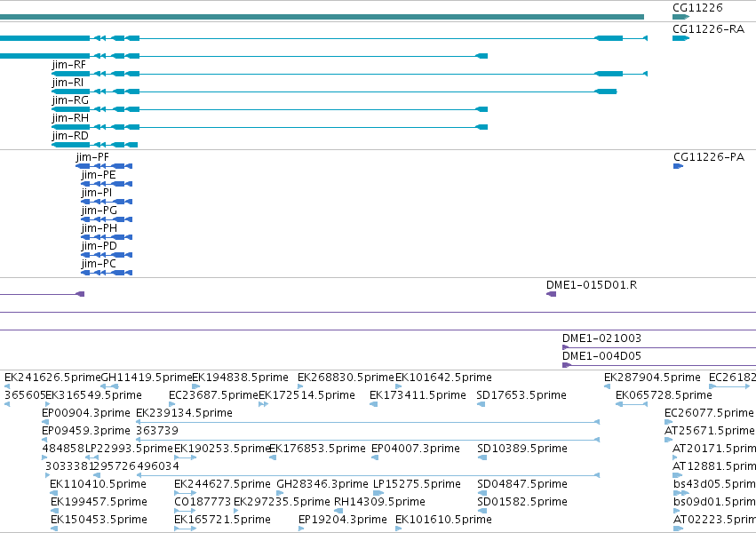
Task: Click the EK173411.5prime EST label
Action: [418, 395]
